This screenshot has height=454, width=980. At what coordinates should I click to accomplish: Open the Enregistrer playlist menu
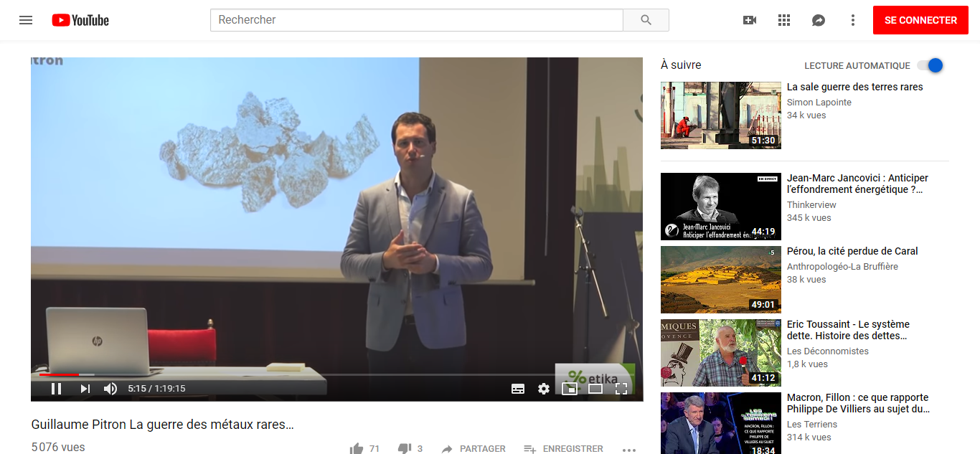(563, 449)
